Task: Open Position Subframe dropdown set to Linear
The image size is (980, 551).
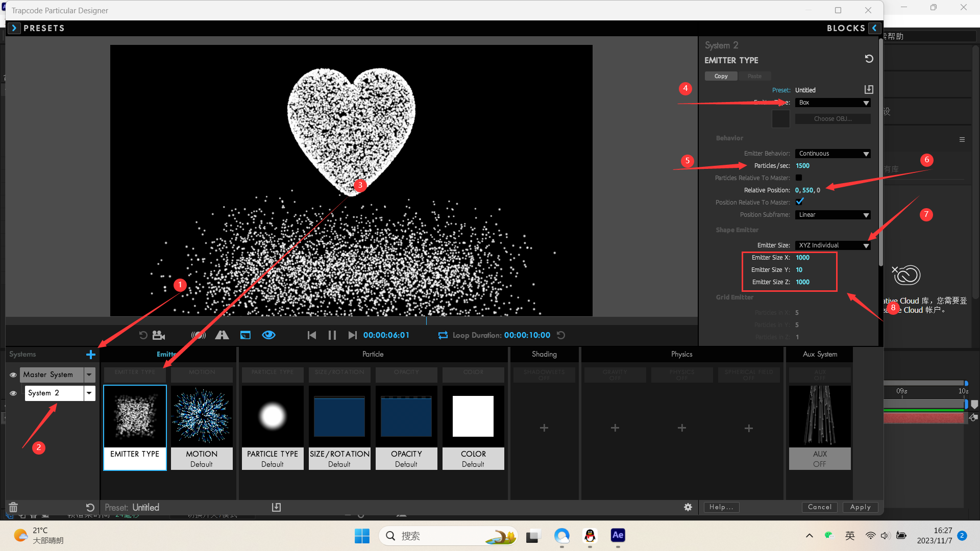Action: (x=833, y=215)
